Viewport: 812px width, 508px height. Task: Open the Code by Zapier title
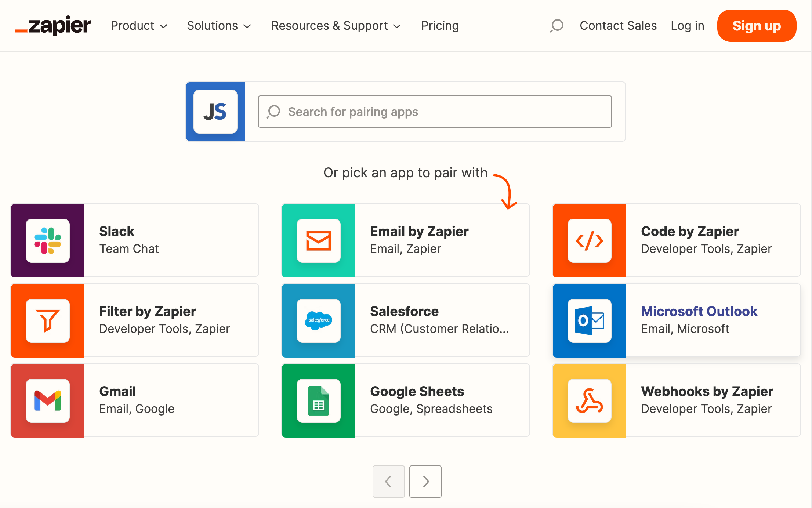point(690,231)
